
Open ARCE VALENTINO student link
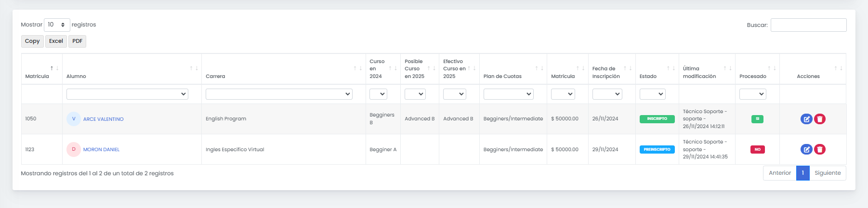[x=104, y=119]
